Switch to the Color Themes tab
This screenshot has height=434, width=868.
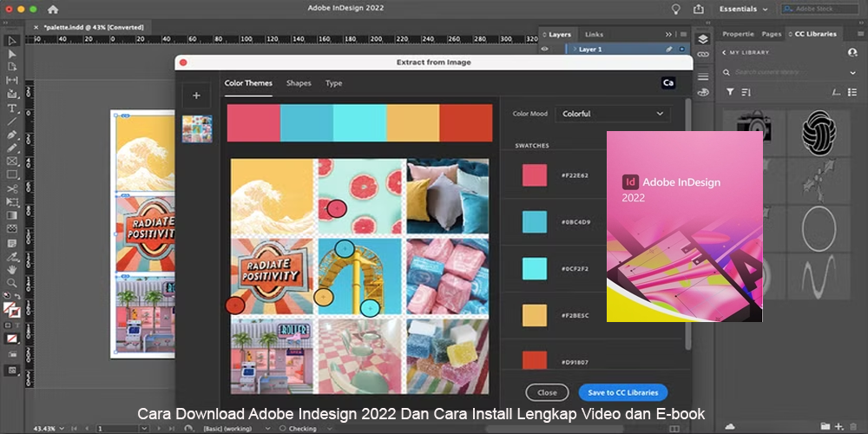248,83
